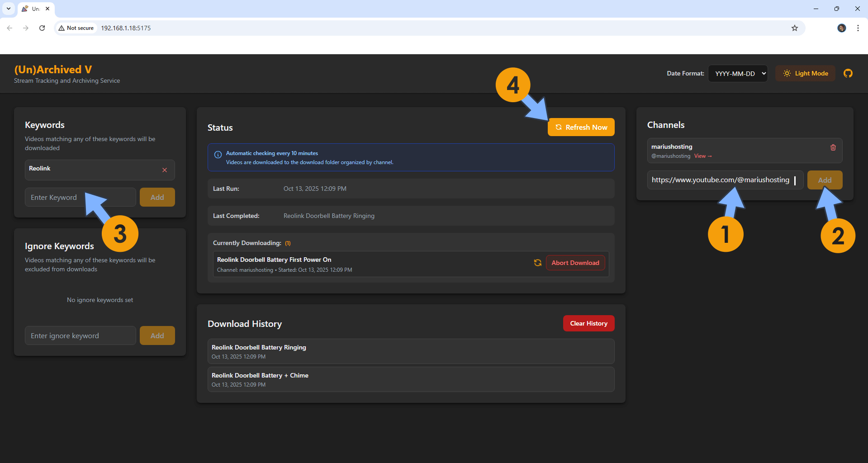Expand the tab search dropdown arrow

pos(9,9)
